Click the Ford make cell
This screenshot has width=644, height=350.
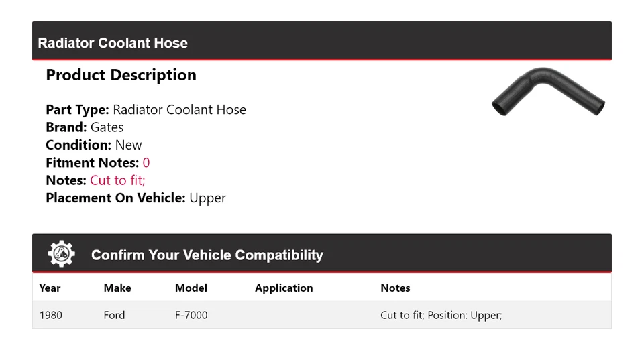coord(114,315)
